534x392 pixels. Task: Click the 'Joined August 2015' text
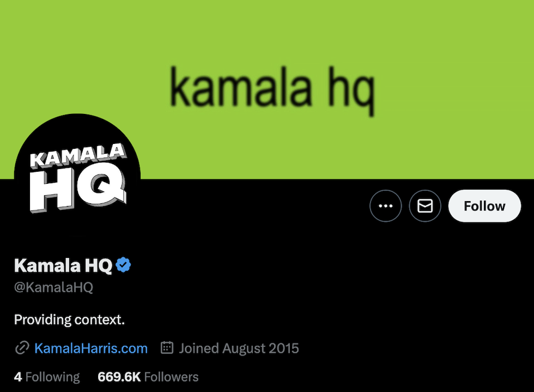pos(239,348)
